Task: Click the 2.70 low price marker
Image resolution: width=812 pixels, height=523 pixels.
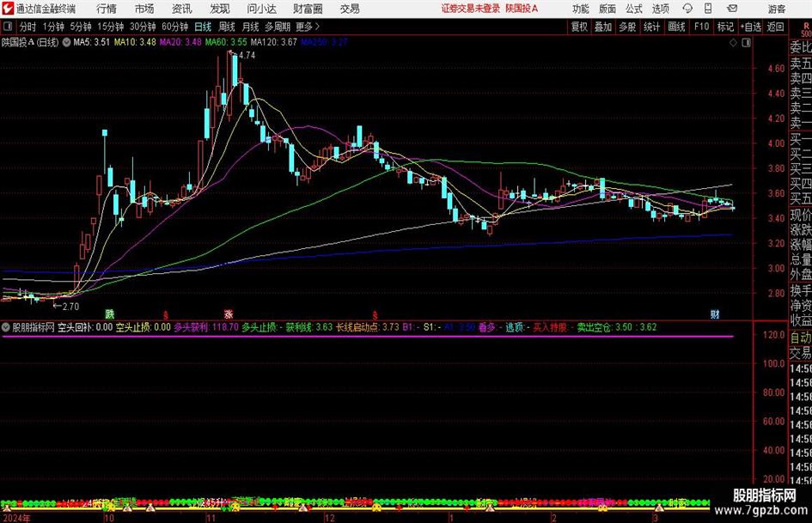Action: (x=70, y=307)
